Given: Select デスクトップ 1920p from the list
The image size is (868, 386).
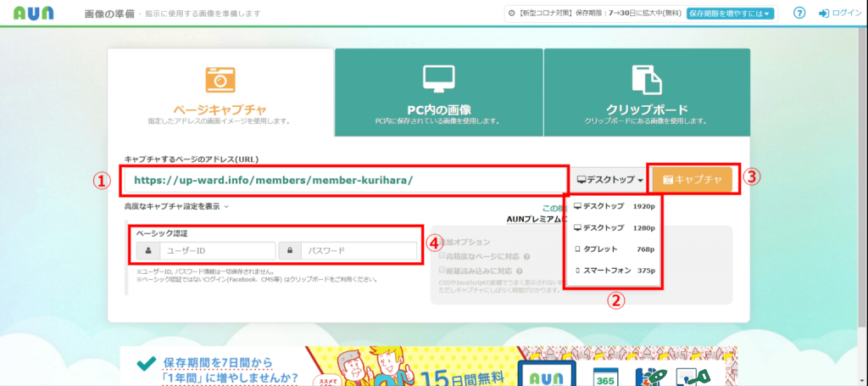Looking at the screenshot, I should (615, 206).
